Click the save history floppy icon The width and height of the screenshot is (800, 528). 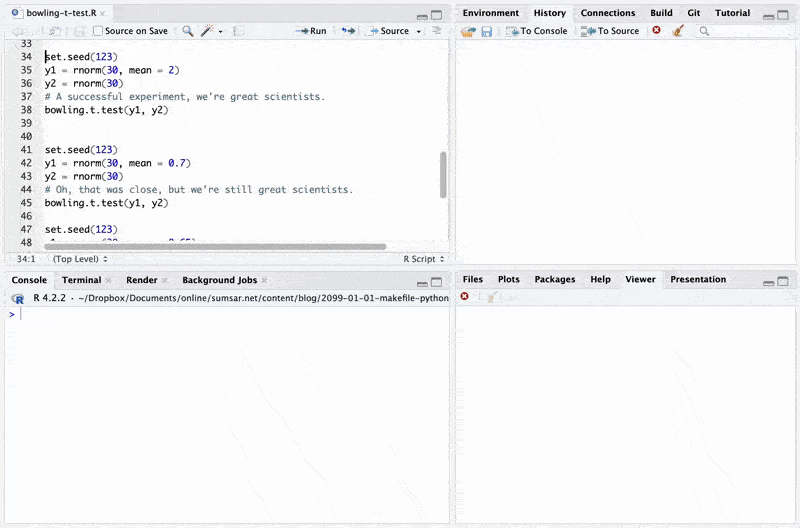click(486, 32)
